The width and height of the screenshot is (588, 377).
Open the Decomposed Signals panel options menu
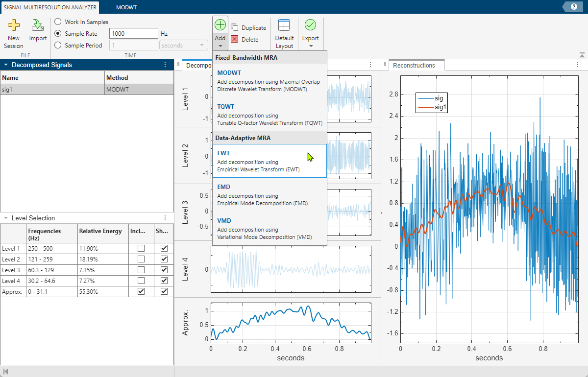(165, 64)
